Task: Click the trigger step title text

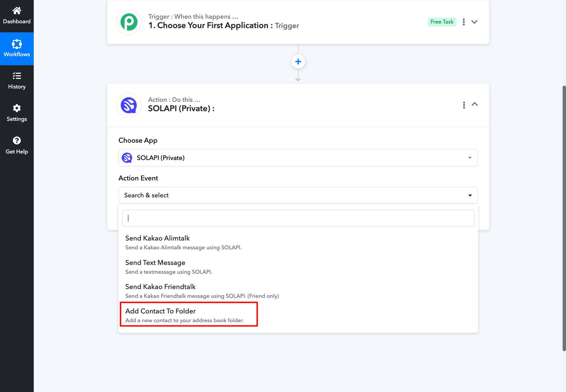Action: click(x=223, y=25)
